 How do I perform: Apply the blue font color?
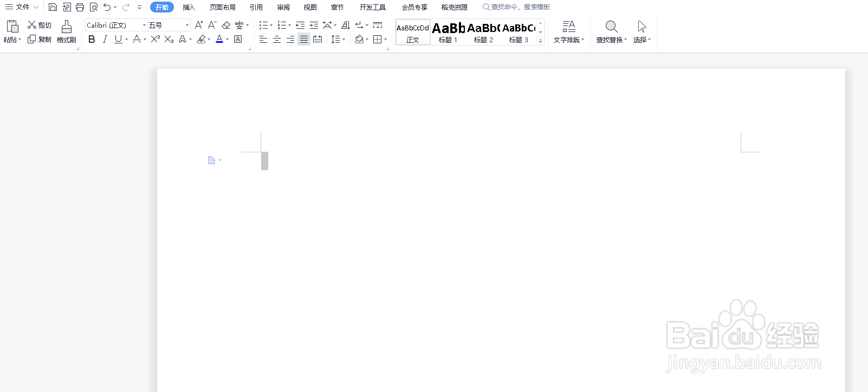(219, 39)
